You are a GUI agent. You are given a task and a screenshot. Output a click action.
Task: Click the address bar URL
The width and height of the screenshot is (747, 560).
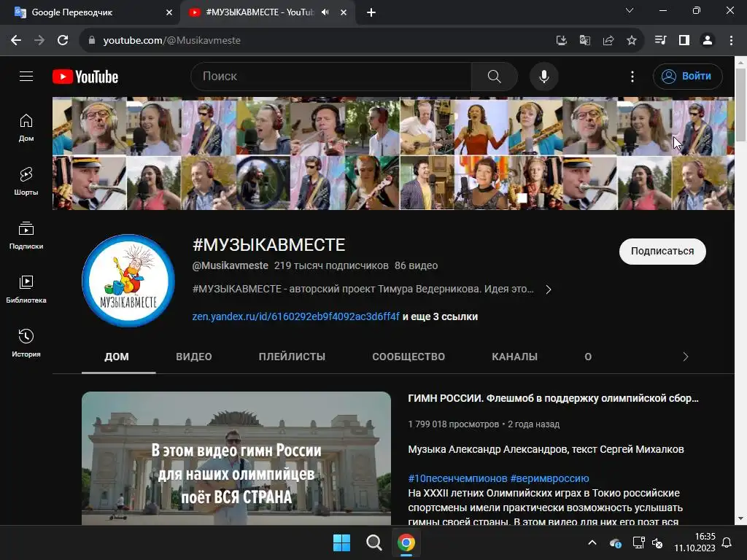171,41
